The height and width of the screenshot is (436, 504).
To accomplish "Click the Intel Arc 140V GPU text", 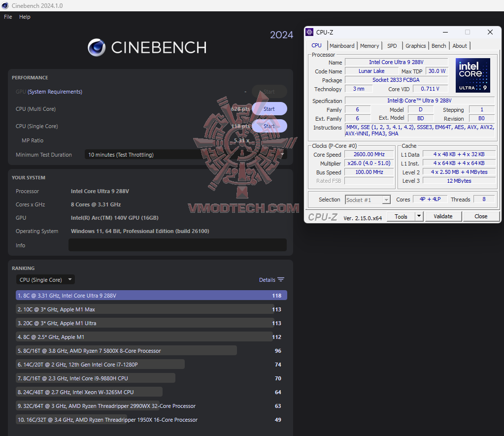I will [x=114, y=218].
